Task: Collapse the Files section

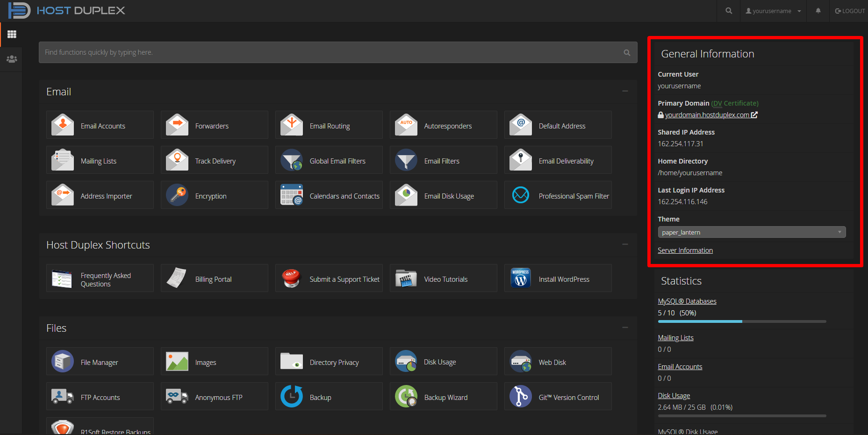Action: point(625,328)
